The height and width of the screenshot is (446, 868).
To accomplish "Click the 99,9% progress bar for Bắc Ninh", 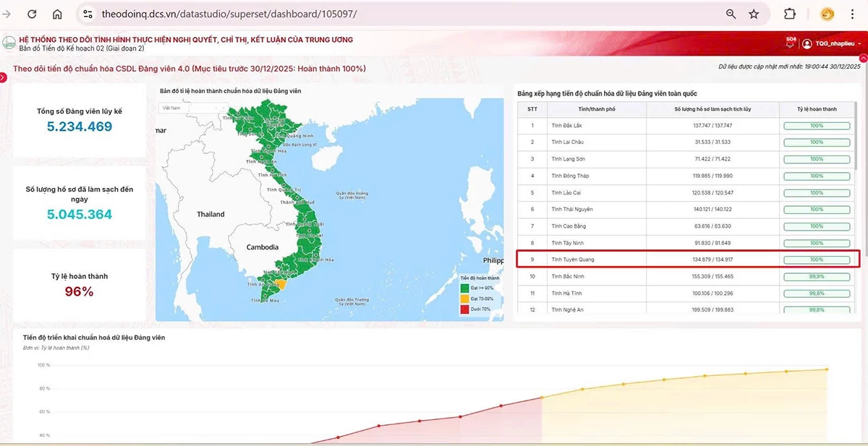I will pyautogui.click(x=816, y=276).
